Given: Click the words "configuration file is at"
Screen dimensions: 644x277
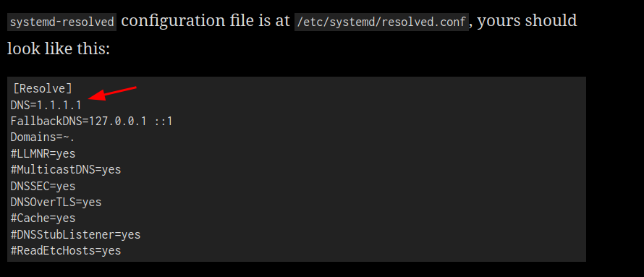Looking at the screenshot, I should point(206,20).
